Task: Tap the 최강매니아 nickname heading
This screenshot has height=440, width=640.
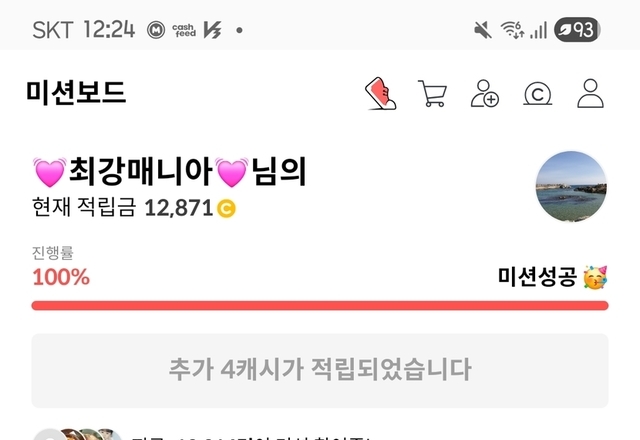Action: click(169, 171)
